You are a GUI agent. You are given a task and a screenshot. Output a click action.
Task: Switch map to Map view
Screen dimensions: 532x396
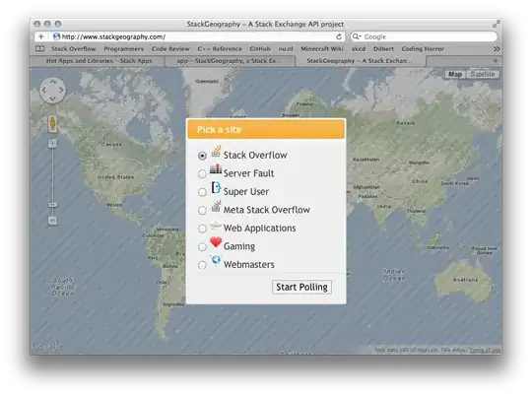click(455, 74)
